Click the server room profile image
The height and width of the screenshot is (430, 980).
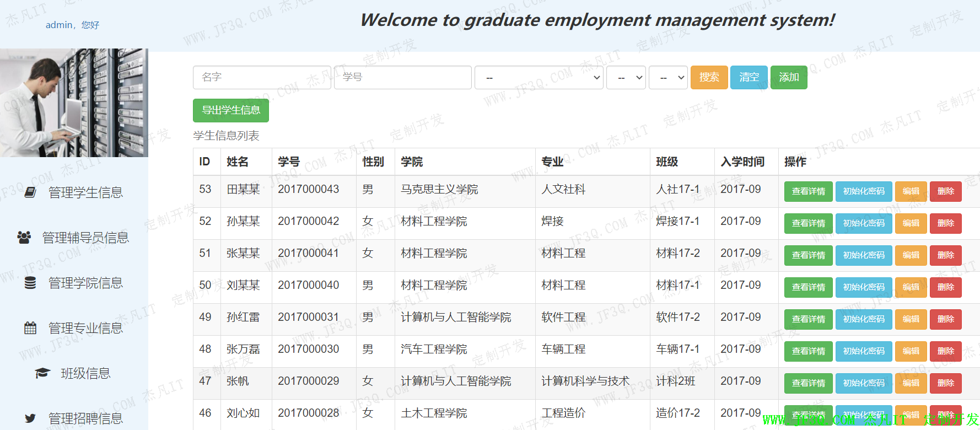74,103
